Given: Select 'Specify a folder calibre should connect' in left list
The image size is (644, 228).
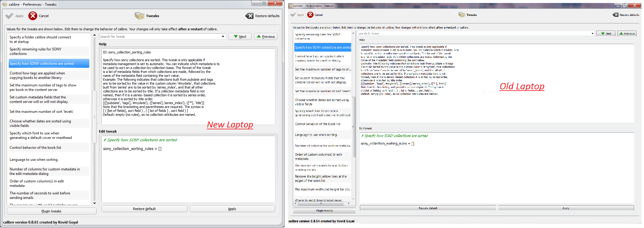Looking at the screenshot, I should (x=49, y=39).
